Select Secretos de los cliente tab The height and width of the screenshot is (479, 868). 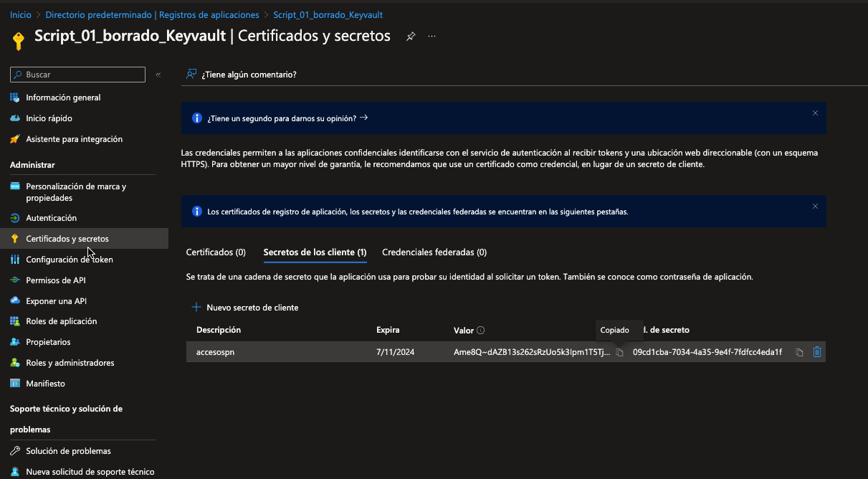pyautogui.click(x=315, y=252)
